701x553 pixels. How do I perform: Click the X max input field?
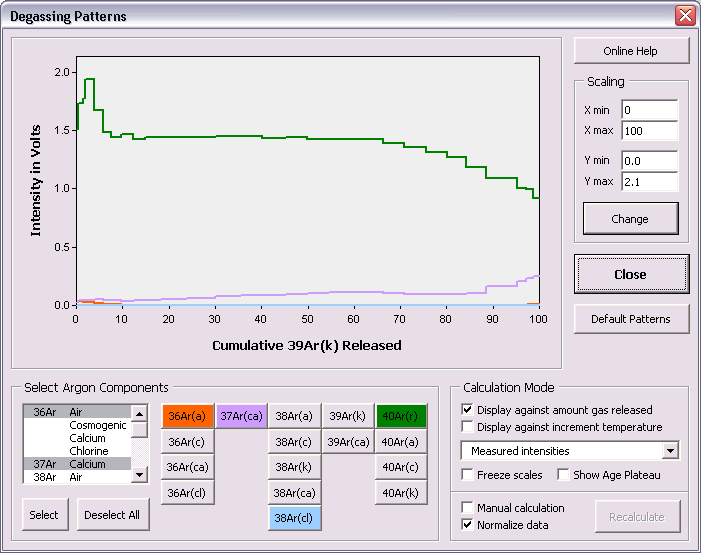(649, 130)
